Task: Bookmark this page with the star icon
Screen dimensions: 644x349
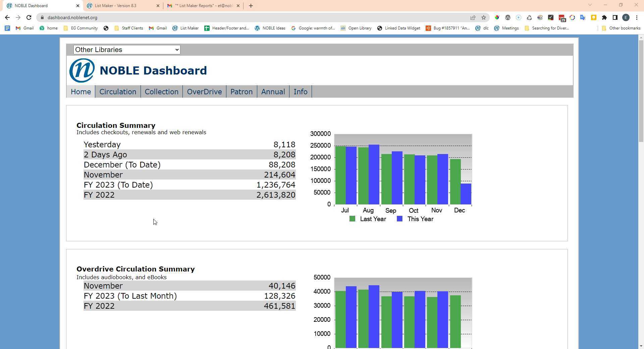Action: click(x=483, y=17)
